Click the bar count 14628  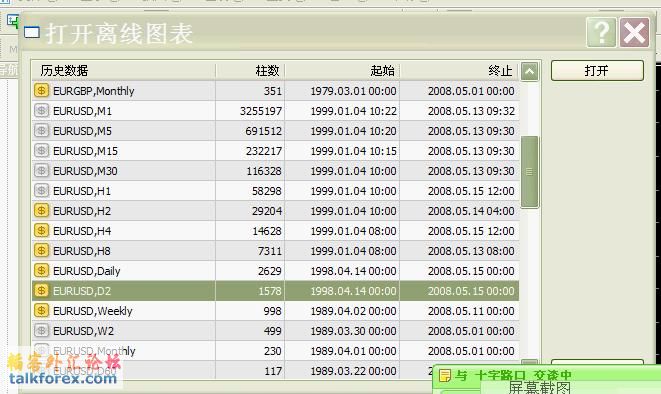pyautogui.click(x=267, y=231)
